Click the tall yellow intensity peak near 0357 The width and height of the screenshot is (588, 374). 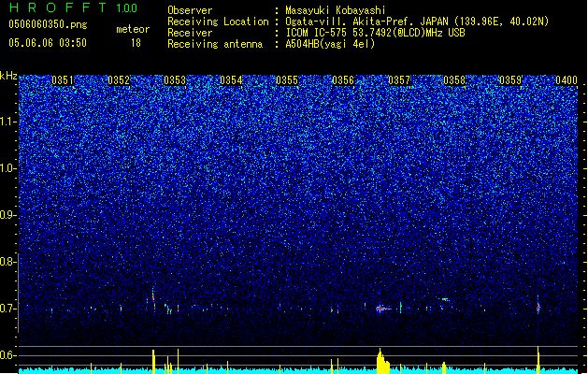pos(382,361)
